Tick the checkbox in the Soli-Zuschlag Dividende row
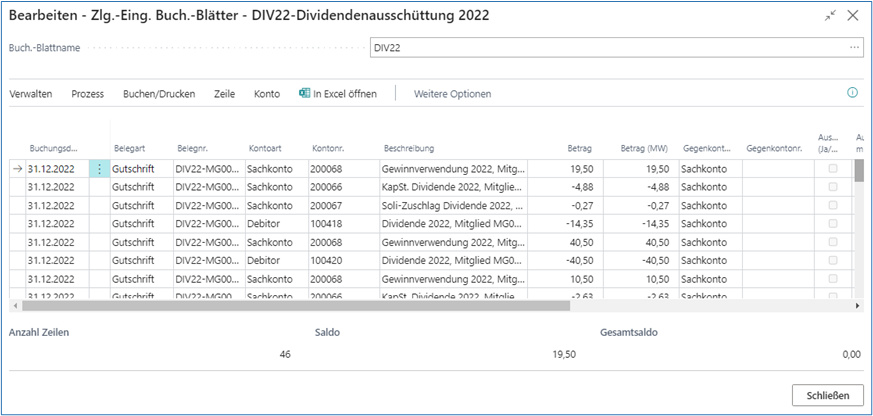The width and height of the screenshot is (873, 416). [x=833, y=207]
